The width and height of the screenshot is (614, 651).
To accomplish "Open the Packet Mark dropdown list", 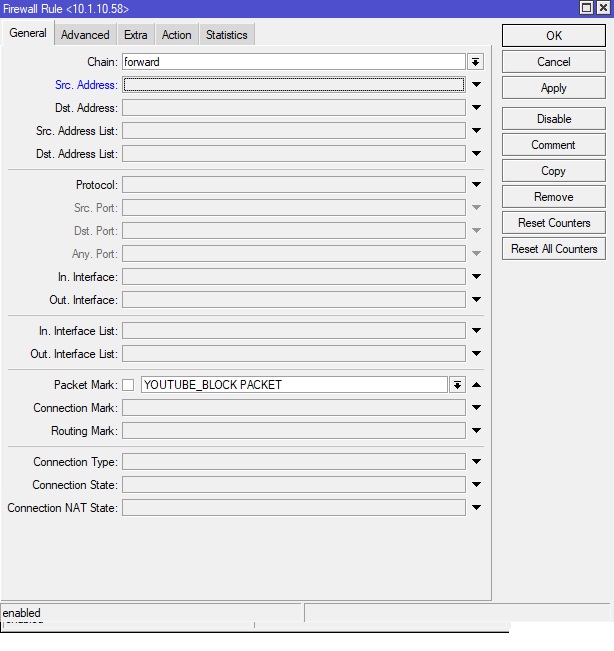I will [x=457, y=385].
